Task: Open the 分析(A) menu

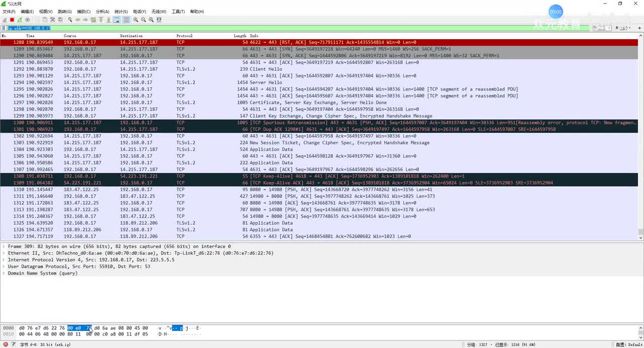Action: pyautogui.click(x=103, y=12)
